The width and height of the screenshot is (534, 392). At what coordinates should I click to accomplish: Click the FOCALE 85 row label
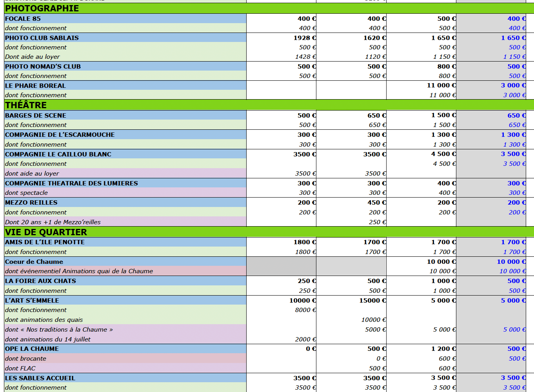click(x=23, y=18)
